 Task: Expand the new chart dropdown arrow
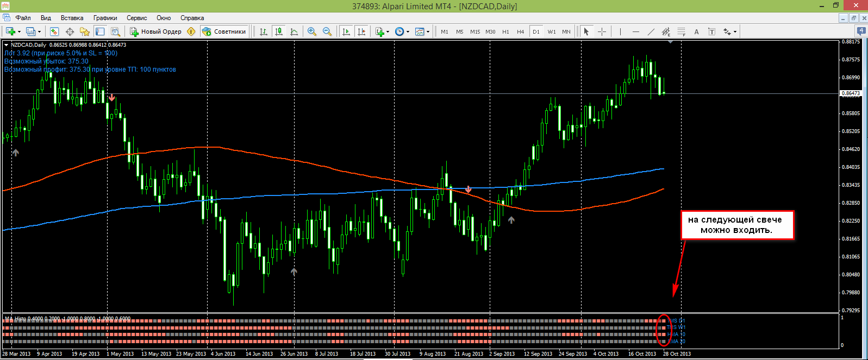(x=19, y=31)
